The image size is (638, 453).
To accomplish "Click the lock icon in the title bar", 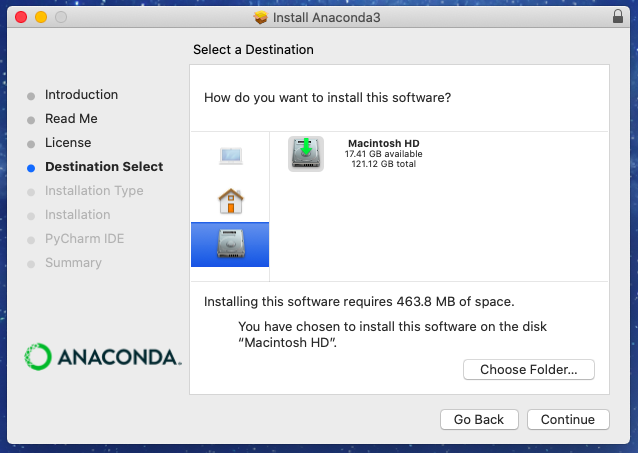I will (x=617, y=18).
